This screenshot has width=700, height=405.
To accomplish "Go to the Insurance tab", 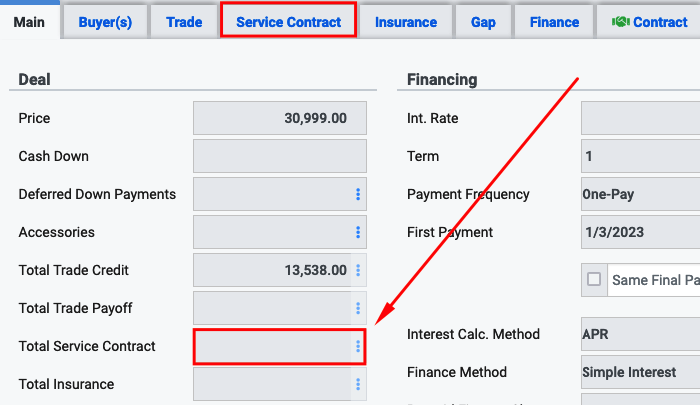I will (x=406, y=22).
